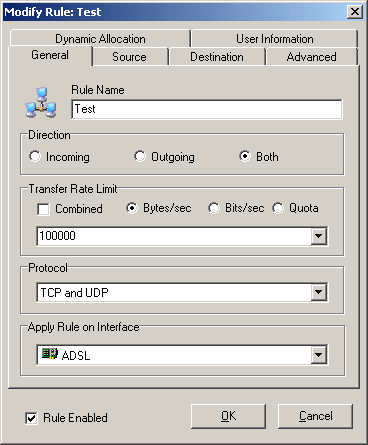Click the ADSL interface combo box
The height and width of the screenshot is (445, 368).
click(x=182, y=355)
